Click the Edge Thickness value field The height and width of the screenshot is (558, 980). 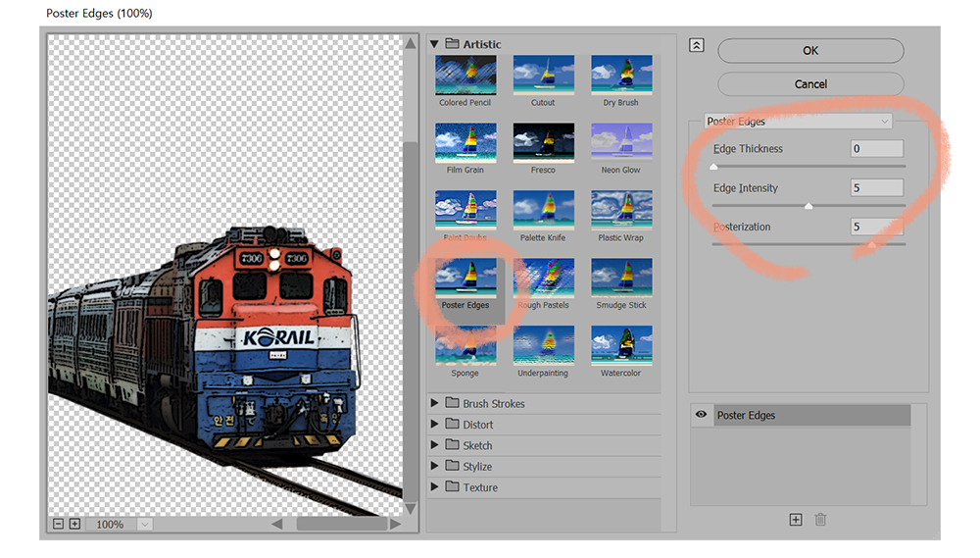point(877,149)
